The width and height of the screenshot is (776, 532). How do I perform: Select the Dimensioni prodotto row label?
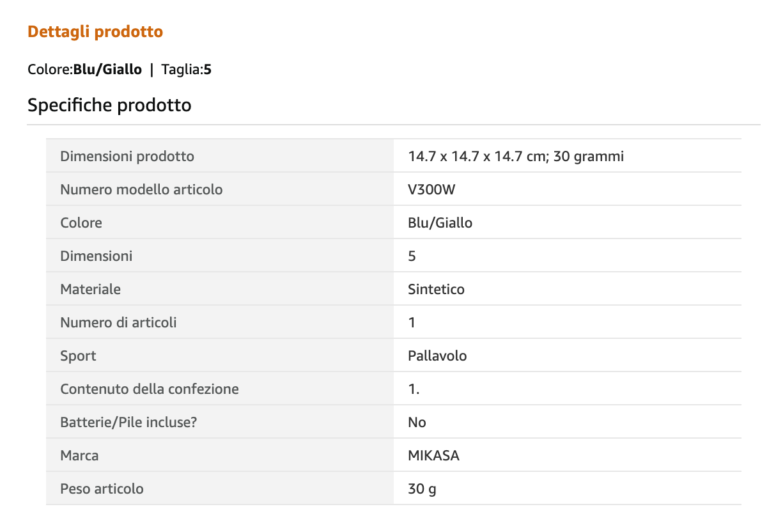pyautogui.click(x=127, y=156)
